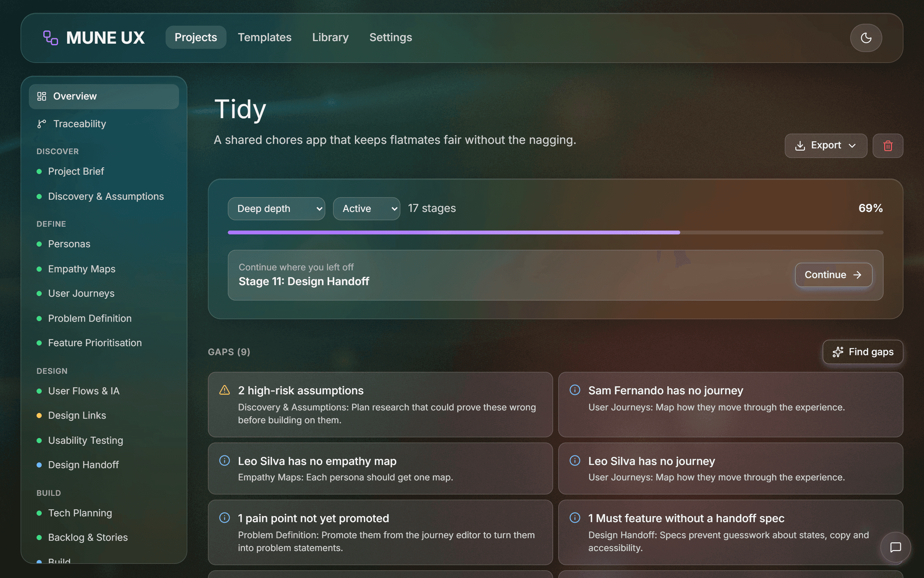Viewport: 924px width, 578px height.
Task: Click the purple project progress bar
Action: 454,232
